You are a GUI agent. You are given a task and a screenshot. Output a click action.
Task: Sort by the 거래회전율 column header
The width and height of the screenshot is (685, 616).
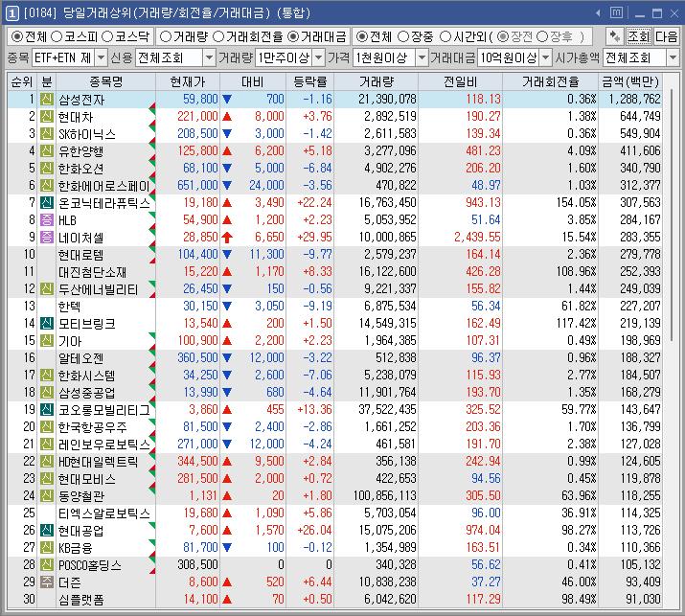[x=551, y=81]
